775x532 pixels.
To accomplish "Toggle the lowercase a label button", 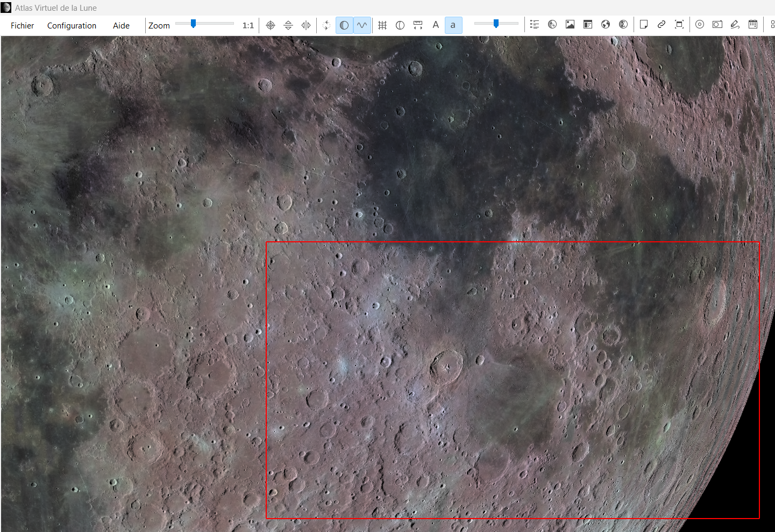I will [x=453, y=25].
